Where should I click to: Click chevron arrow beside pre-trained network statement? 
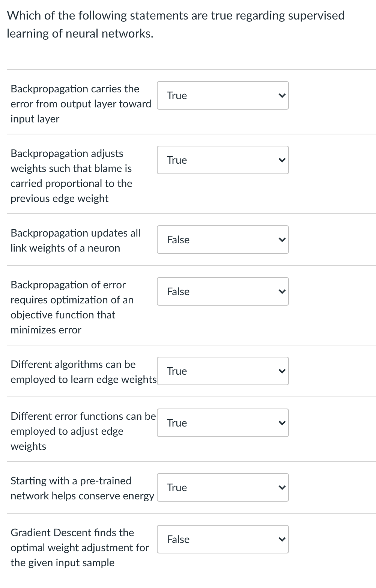282,487
